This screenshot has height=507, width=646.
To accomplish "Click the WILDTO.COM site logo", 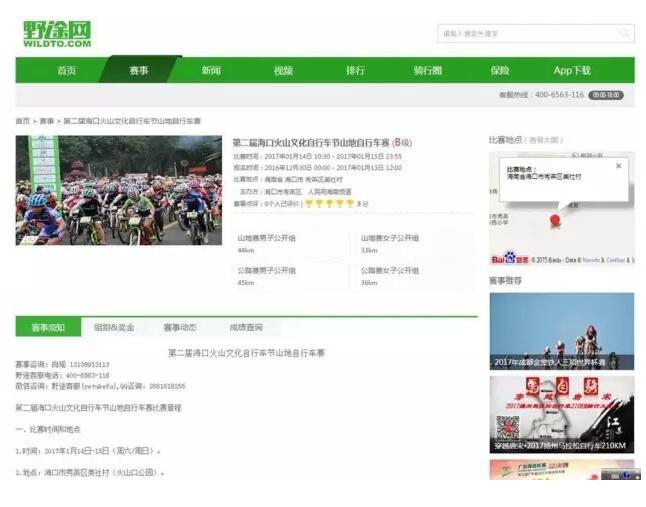I will click(x=57, y=34).
